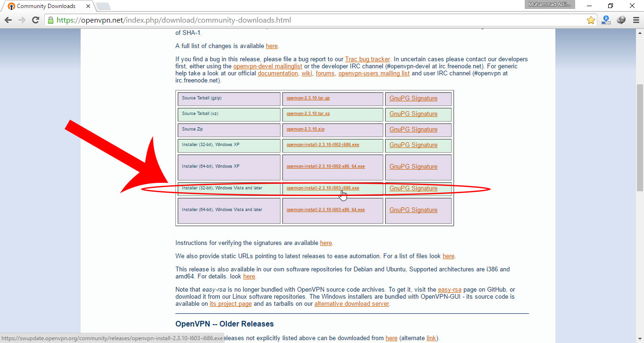
Task: Download openvpn-install-2.3.10-I002-i686.exe
Action: pyautogui.click(x=322, y=145)
